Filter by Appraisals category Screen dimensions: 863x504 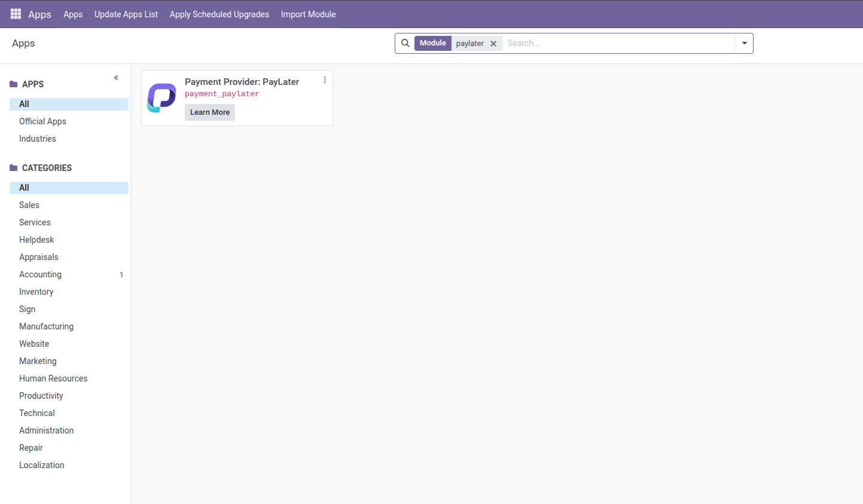pos(69,257)
